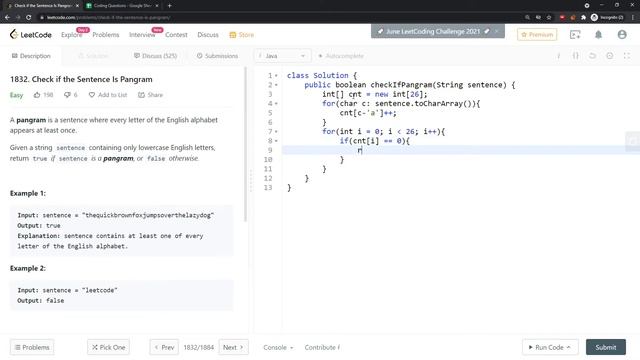Click the browser back arrow

[x=7, y=17]
